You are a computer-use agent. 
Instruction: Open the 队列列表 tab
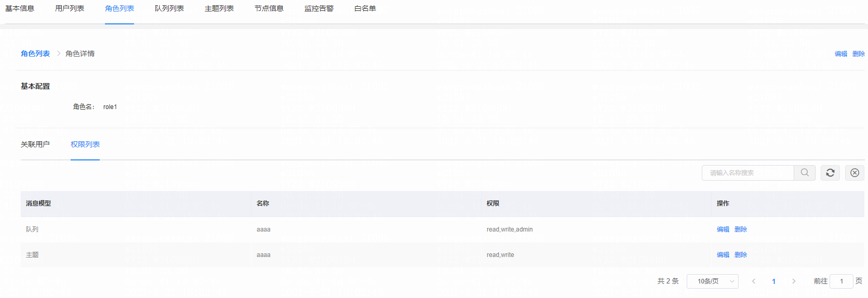click(x=169, y=9)
